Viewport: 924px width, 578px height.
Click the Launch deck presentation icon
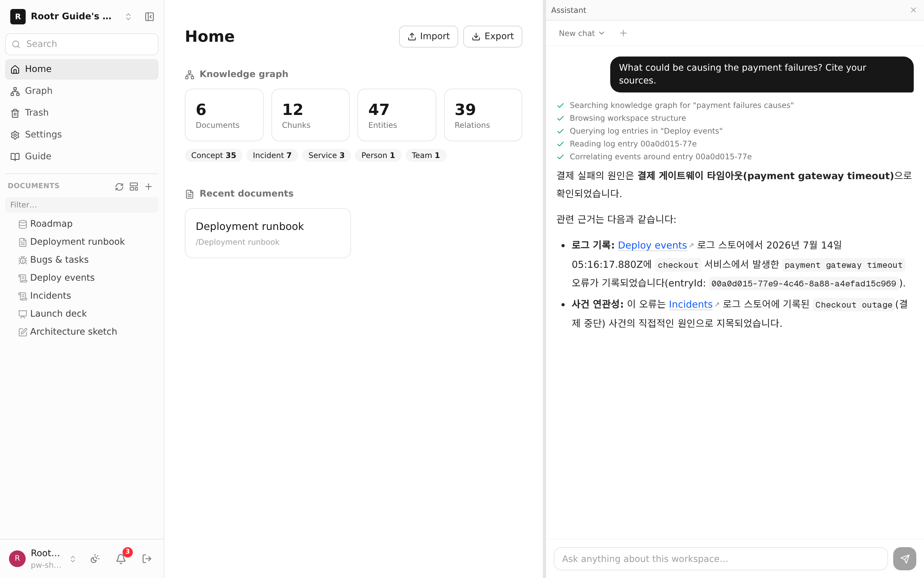(x=22, y=314)
